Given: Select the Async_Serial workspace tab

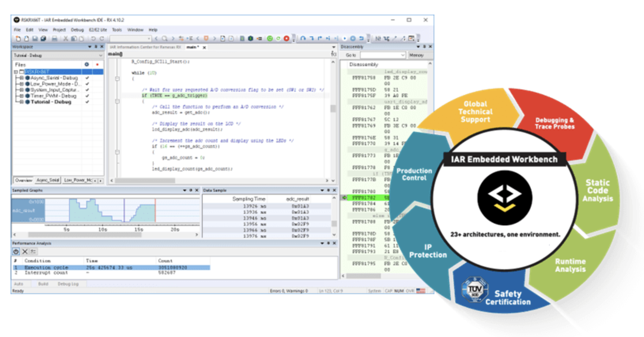Looking at the screenshot, I should (x=48, y=180).
